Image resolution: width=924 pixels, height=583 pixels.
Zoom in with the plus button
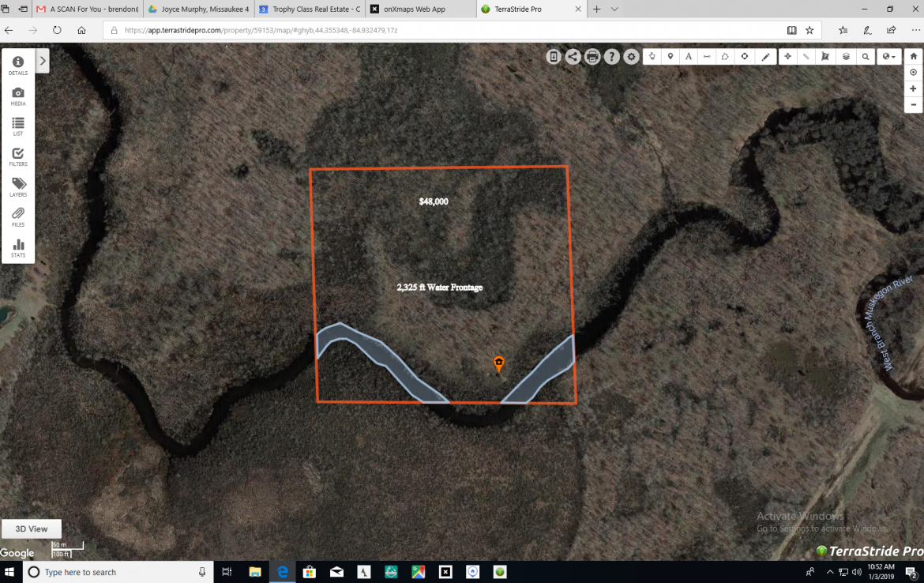click(913, 88)
